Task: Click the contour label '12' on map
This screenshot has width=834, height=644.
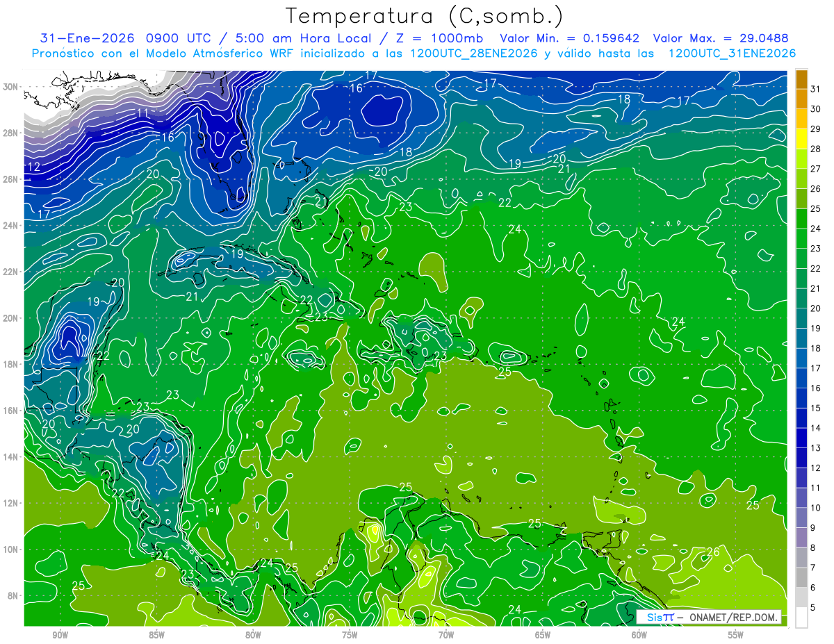Action: [33, 167]
